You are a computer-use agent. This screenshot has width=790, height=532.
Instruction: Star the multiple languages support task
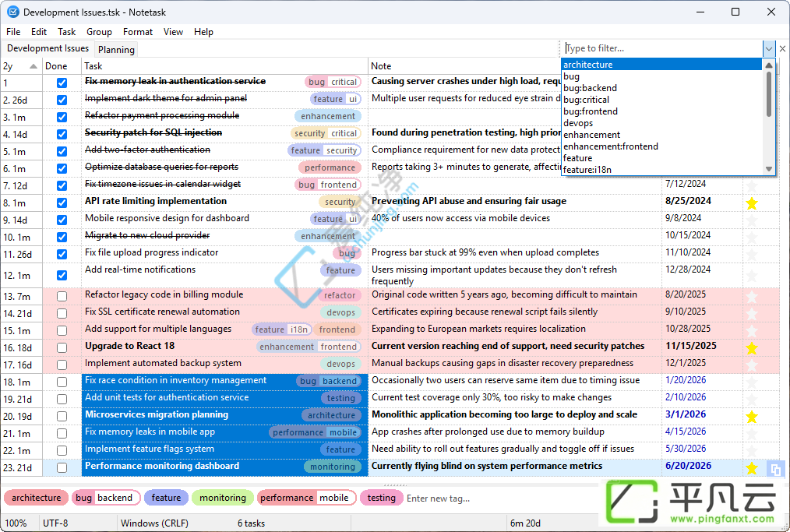tap(752, 331)
